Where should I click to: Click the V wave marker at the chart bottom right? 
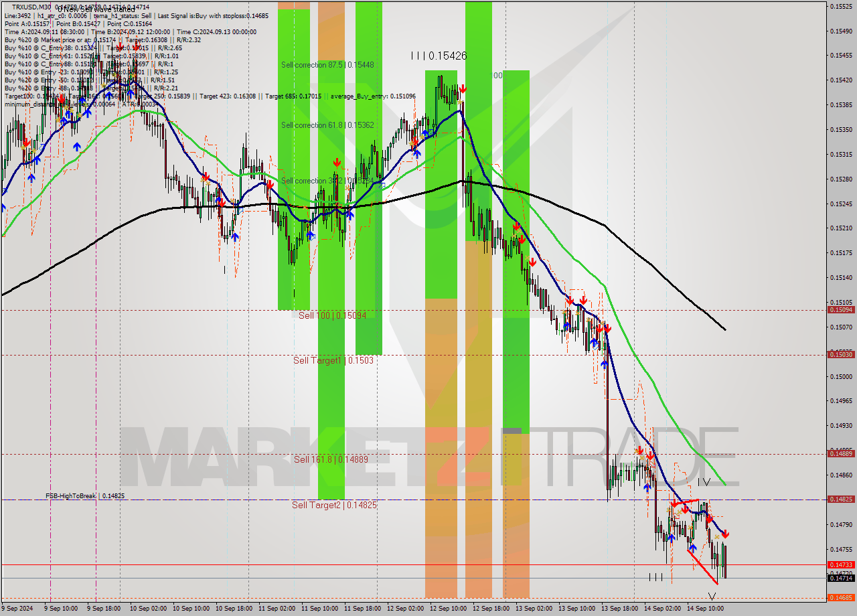click(712, 595)
